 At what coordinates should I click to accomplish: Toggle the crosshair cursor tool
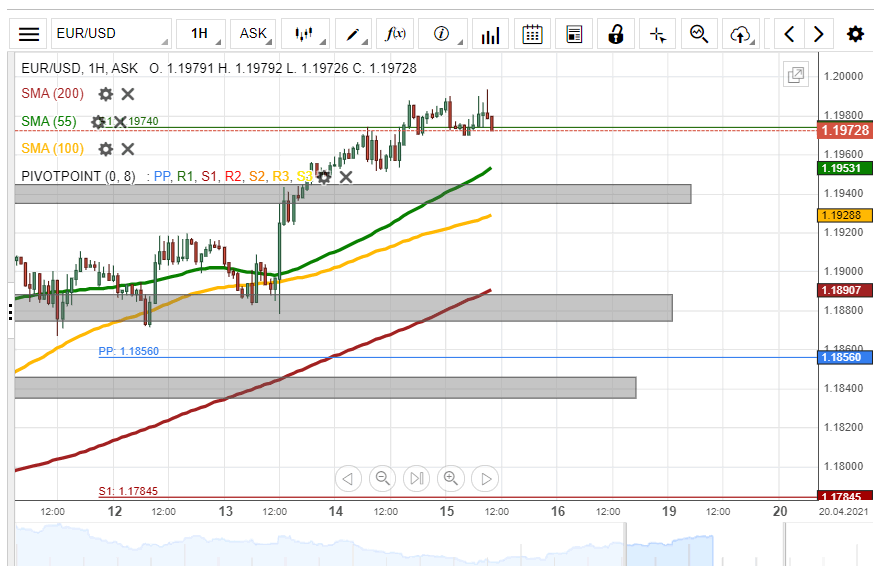click(x=657, y=34)
